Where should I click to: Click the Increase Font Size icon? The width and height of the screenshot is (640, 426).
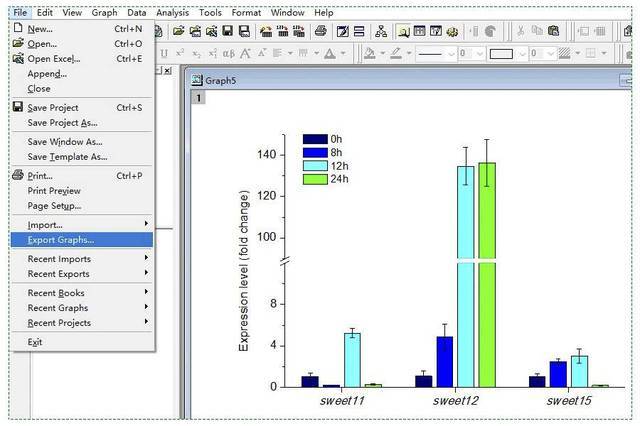(x=245, y=53)
